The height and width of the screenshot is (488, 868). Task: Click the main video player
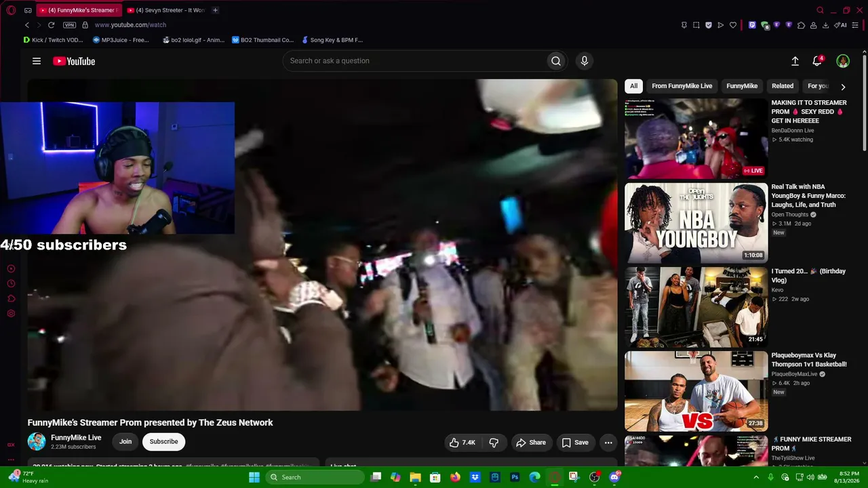point(323,245)
